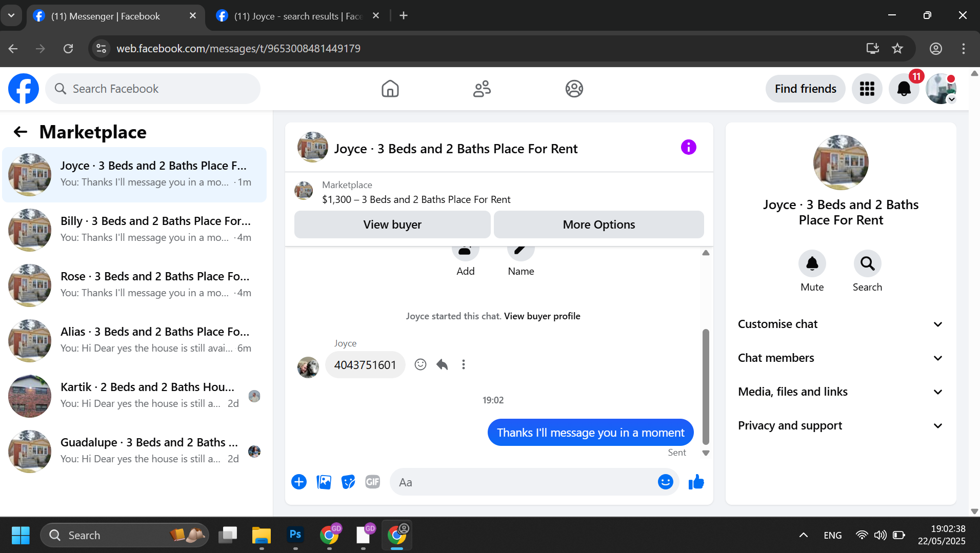This screenshot has height=553, width=980.
Task: Open the Facebook logo home link
Action: point(24,89)
